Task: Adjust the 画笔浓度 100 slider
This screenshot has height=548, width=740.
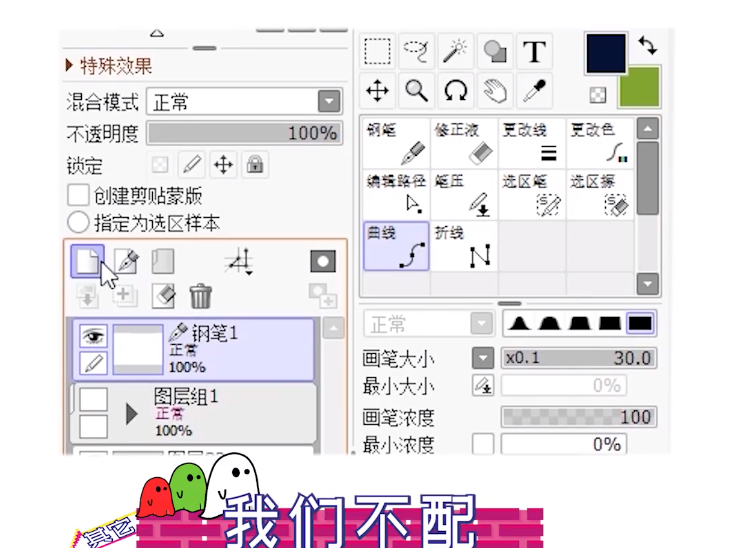Action: pyautogui.click(x=579, y=417)
